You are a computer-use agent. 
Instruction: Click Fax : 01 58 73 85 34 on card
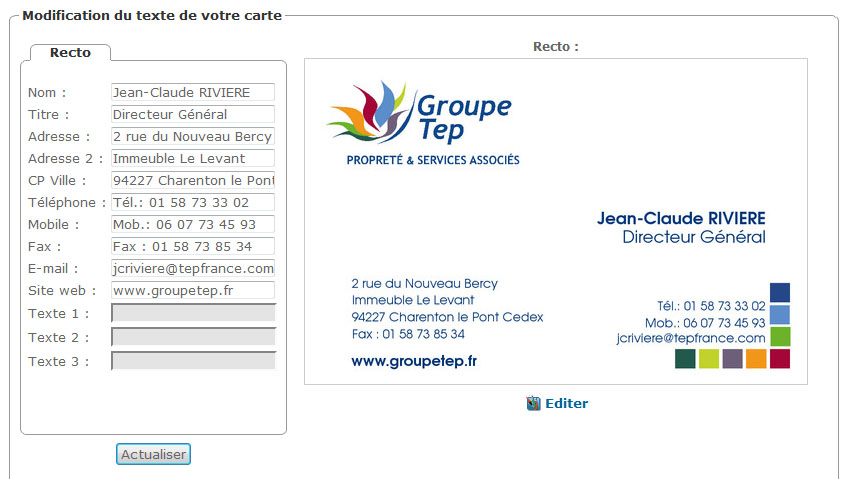[x=408, y=334]
